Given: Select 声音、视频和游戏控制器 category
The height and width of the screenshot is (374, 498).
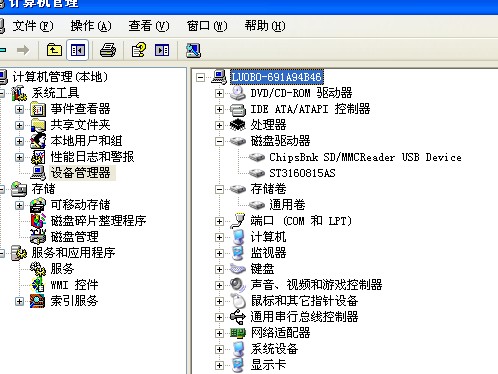Looking at the screenshot, I should [317, 285].
